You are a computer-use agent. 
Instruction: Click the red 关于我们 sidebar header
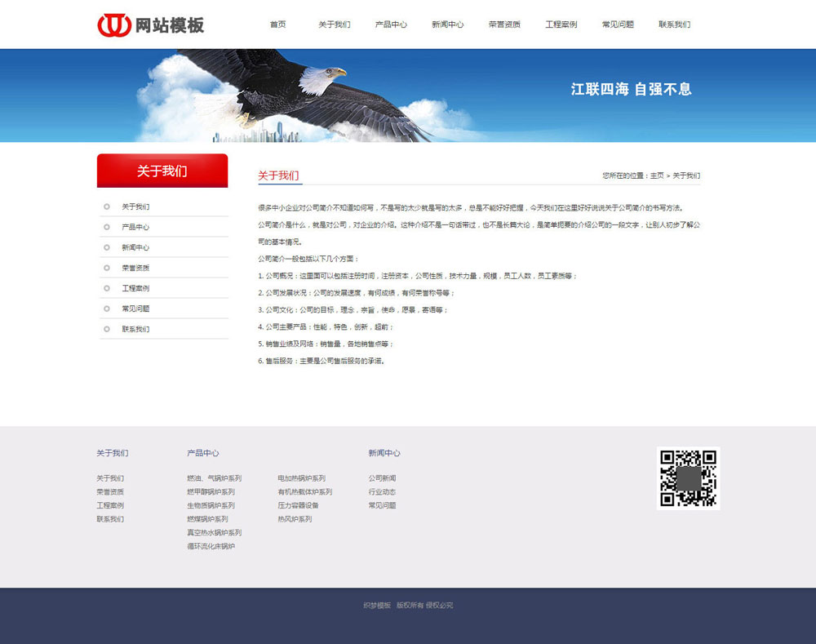point(162,171)
